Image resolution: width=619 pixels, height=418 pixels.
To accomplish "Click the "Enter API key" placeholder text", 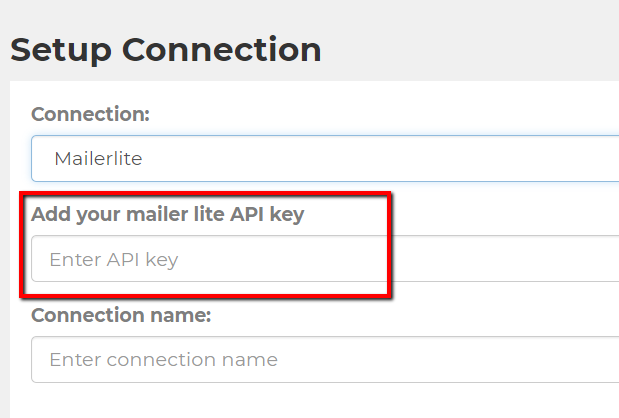I will (x=113, y=260).
